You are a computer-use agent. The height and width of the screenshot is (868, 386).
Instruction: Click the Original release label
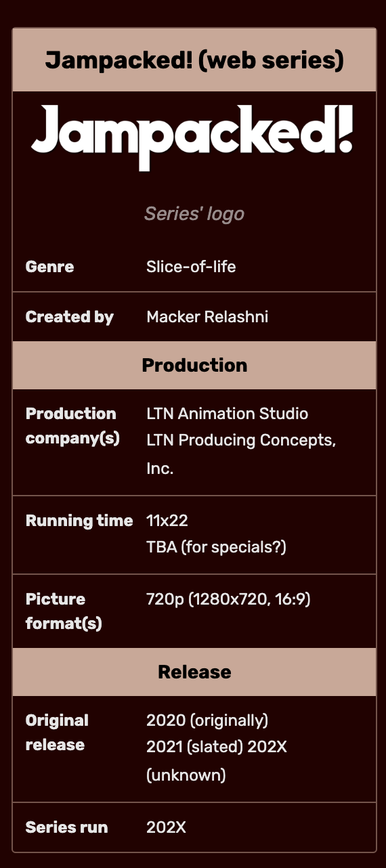point(57,733)
